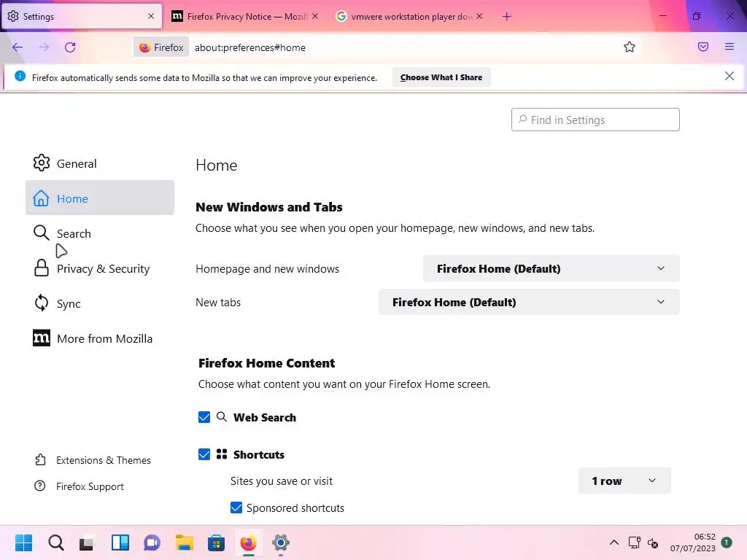This screenshot has height=560, width=747.
Task: Close the Settings tab
Action: click(x=150, y=16)
